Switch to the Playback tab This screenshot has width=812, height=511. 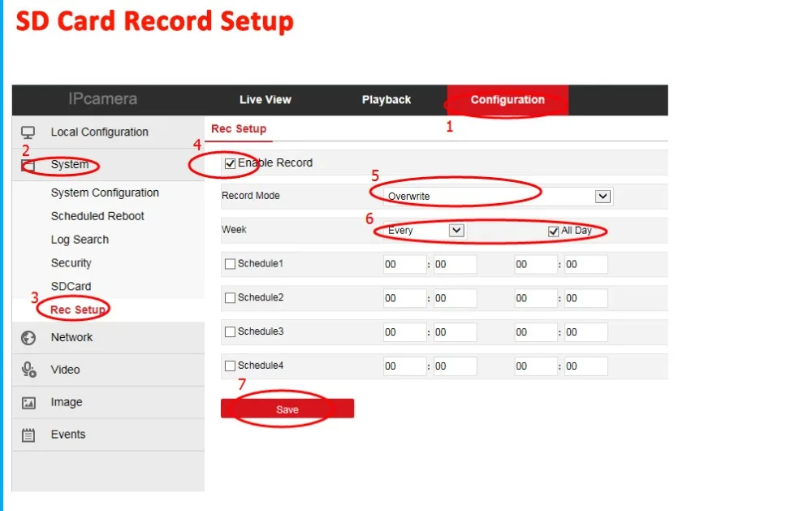386,99
